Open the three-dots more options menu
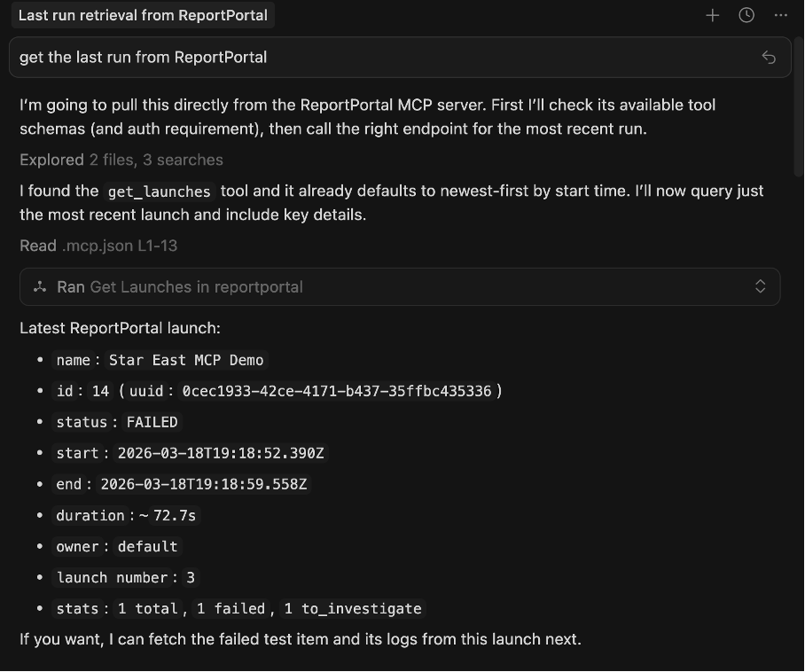805x672 pixels. point(780,15)
